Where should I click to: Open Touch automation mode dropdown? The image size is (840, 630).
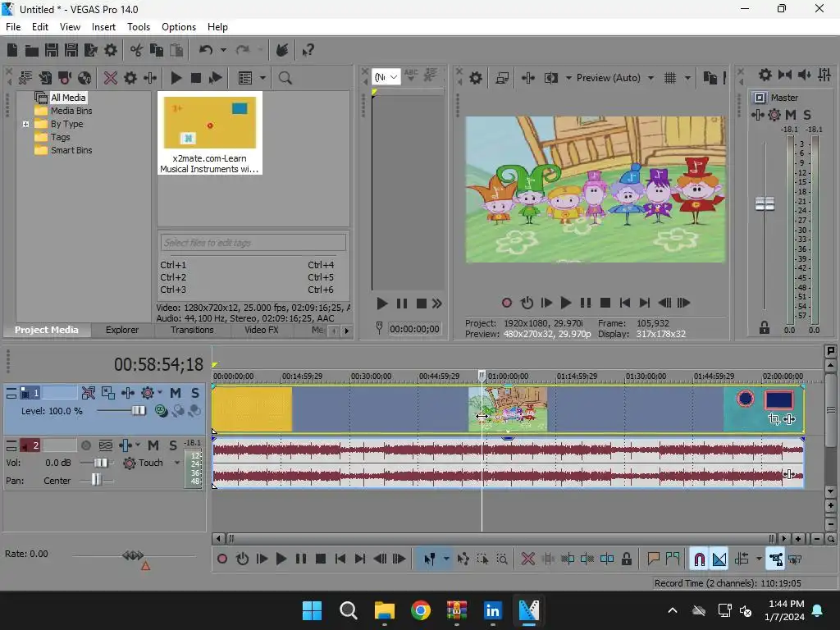[x=177, y=463]
